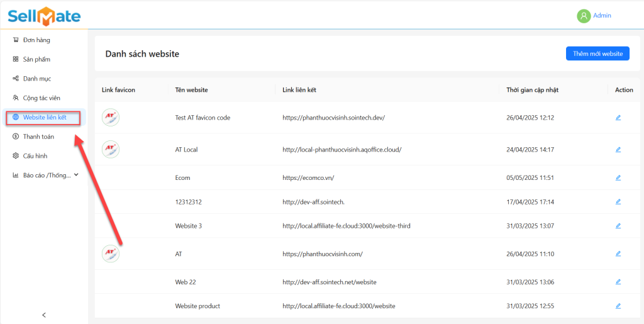The image size is (644, 324).
Task: Open the https://ecomco.vn/ link
Action: click(308, 178)
